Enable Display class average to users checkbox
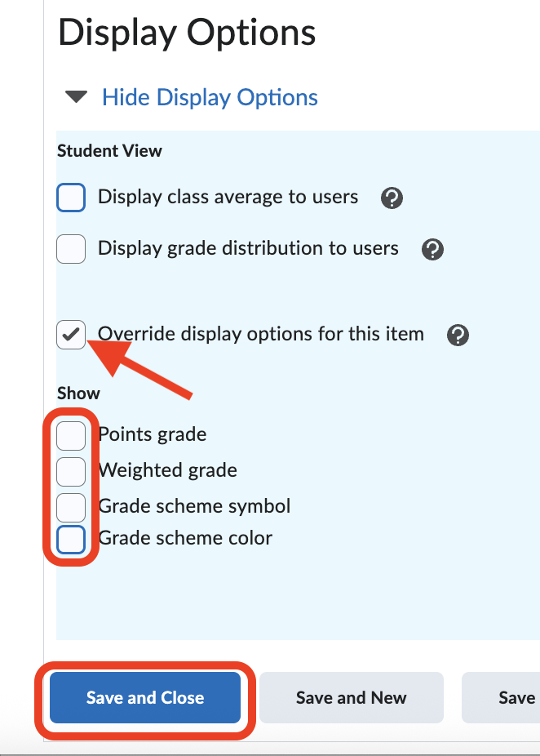 (x=71, y=198)
